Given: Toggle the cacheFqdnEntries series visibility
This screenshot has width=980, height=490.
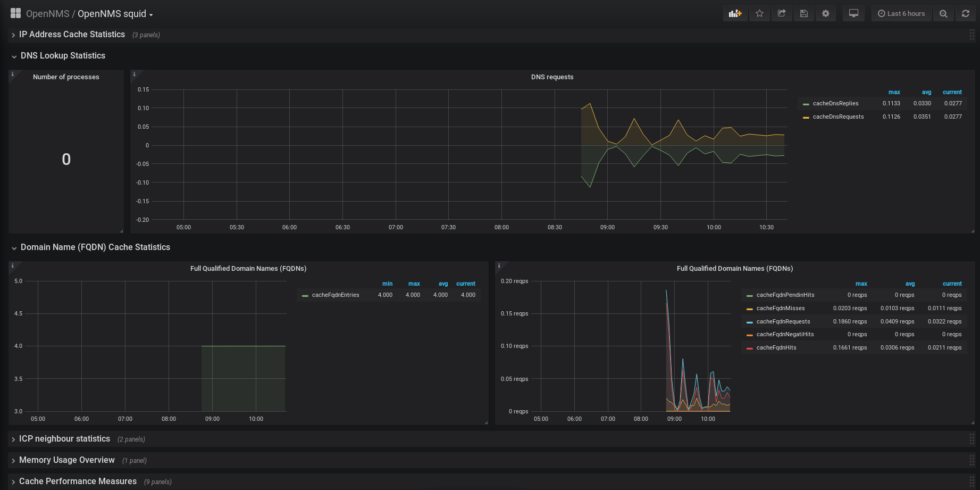Looking at the screenshot, I should coord(336,295).
